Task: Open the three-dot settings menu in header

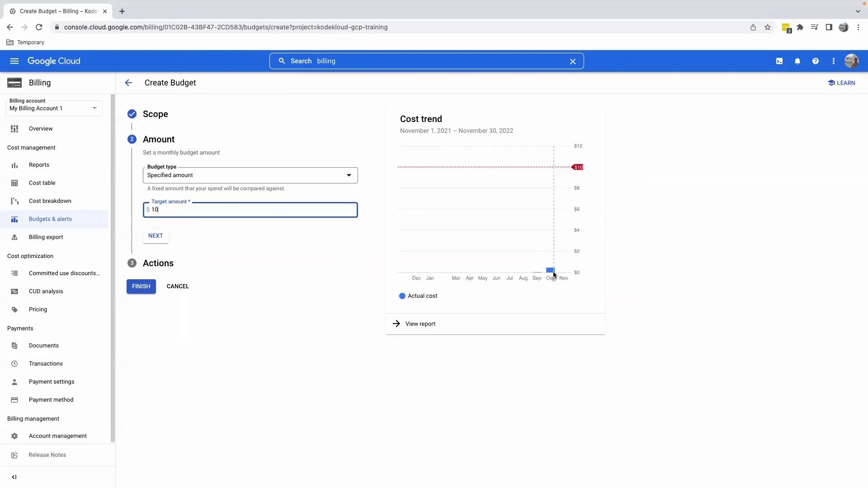Action: tap(834, 61)
